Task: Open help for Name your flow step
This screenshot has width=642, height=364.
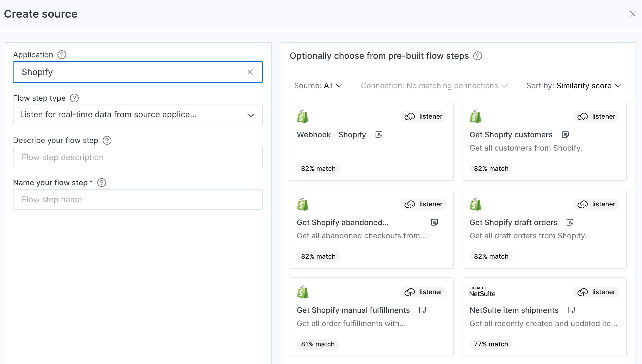Action: click(102, 183)
